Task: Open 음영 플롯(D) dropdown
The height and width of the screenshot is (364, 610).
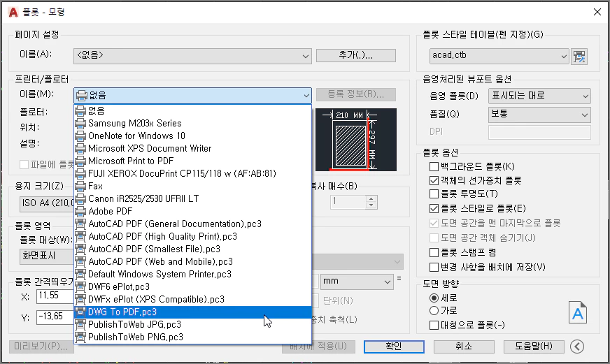Action: pyautogui.click(x=539, y=96)
